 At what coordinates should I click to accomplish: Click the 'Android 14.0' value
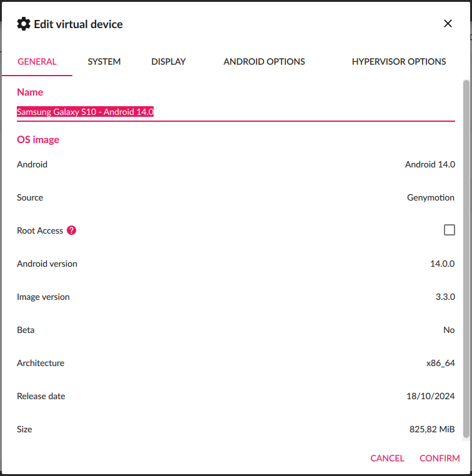(430, 164)
